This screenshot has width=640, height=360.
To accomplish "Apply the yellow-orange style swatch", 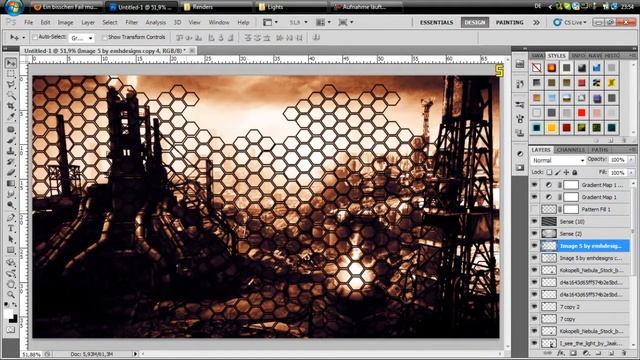I will point(552,128).
